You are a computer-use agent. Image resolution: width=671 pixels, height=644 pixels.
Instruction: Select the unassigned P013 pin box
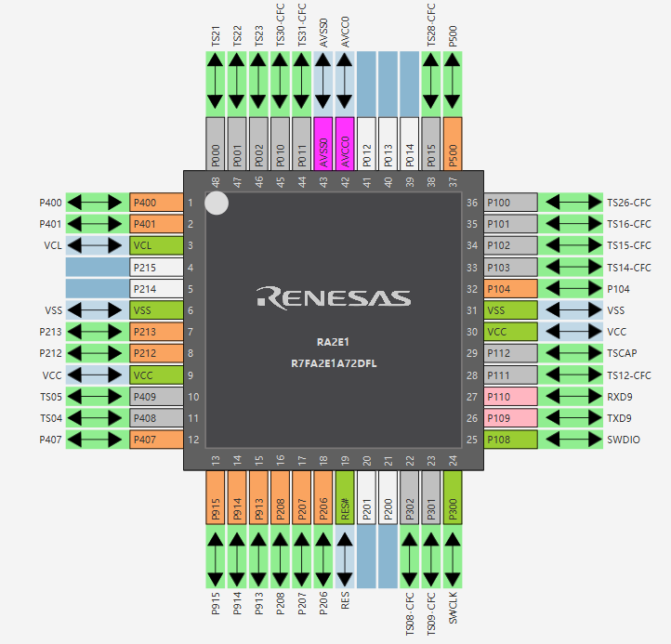point(388,144)
